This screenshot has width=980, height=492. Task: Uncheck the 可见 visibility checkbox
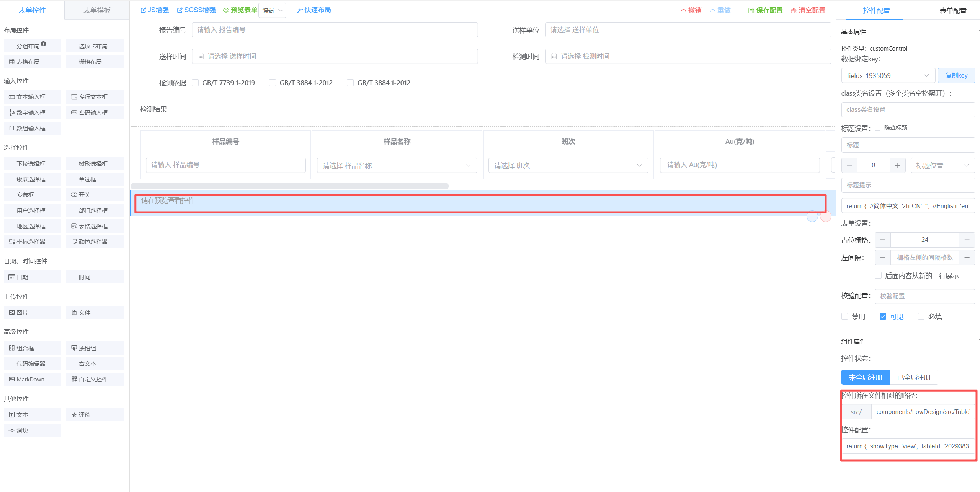pos(883,316)
